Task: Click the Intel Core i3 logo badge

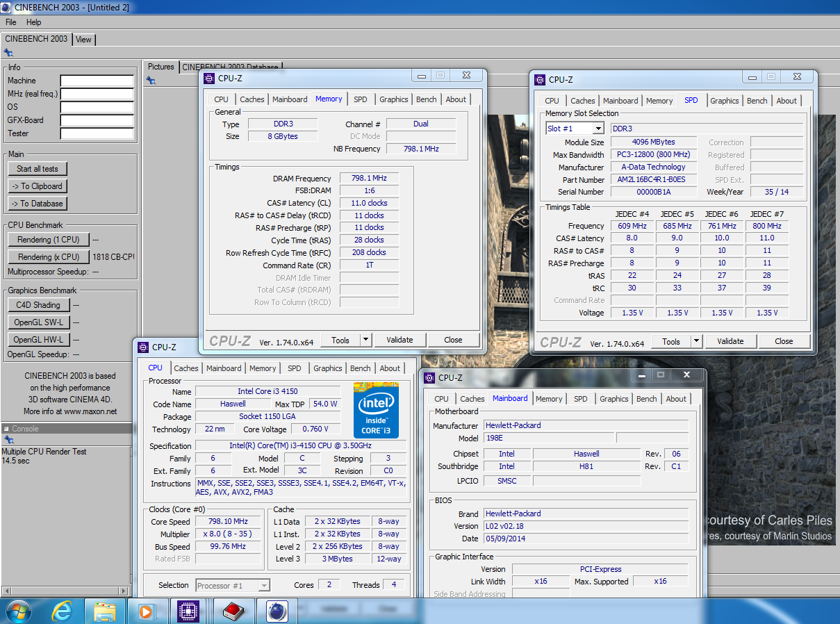Action: [376, 409]
